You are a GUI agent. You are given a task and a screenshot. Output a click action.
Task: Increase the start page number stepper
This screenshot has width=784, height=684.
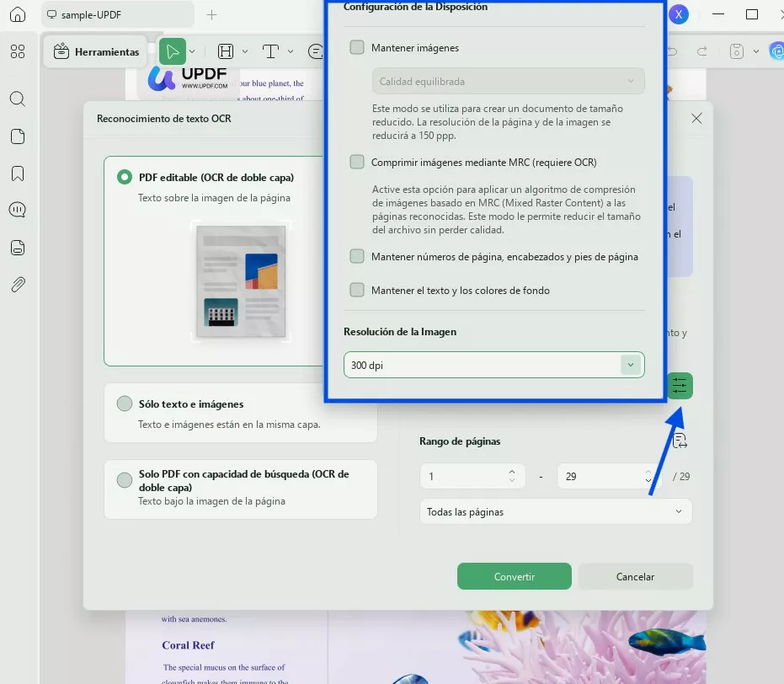coord(511,472)
